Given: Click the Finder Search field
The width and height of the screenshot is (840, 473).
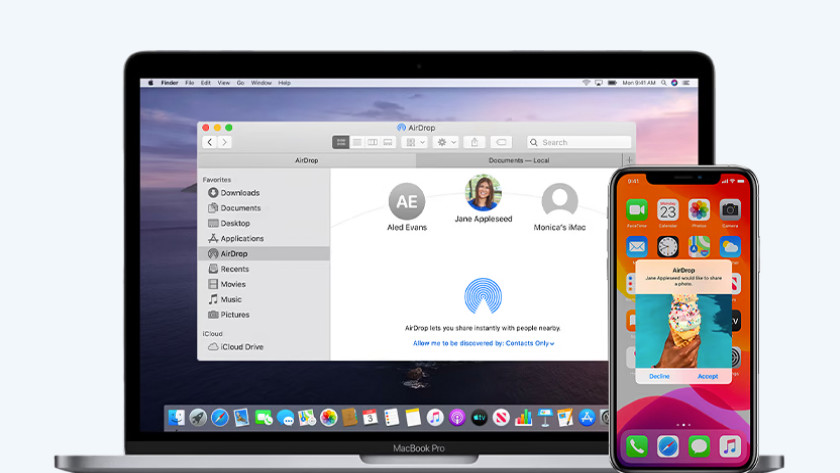Looking at the screenshot, I should [580, 142].
